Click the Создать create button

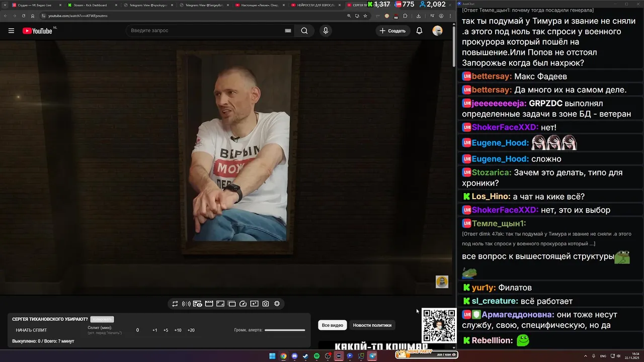(392, 31)
